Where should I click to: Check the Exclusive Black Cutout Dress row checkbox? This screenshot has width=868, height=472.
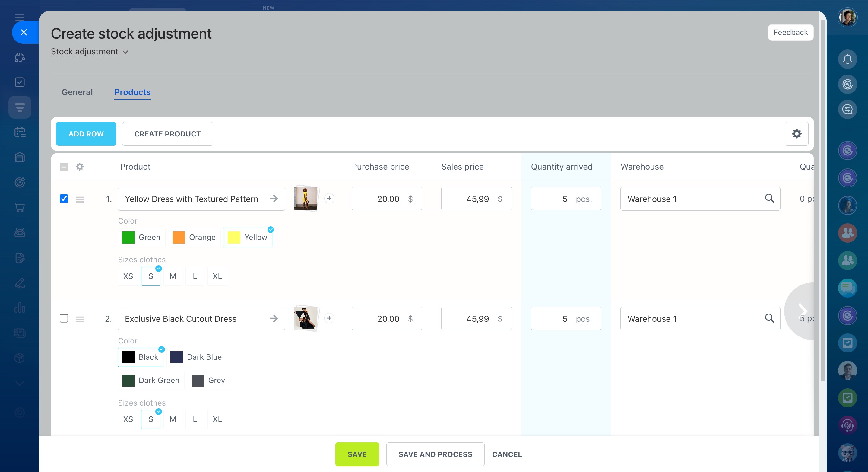tap(64, 318)
